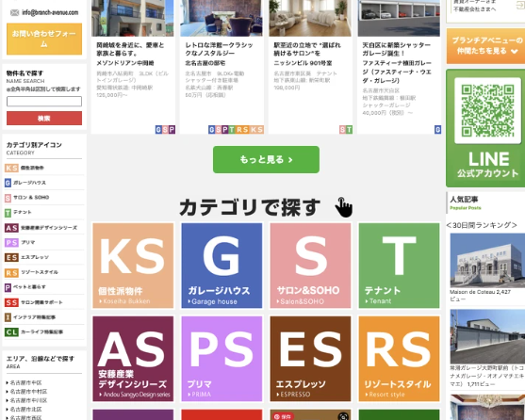Focus the 物件名で探す name search field

(x=44, y=101)
